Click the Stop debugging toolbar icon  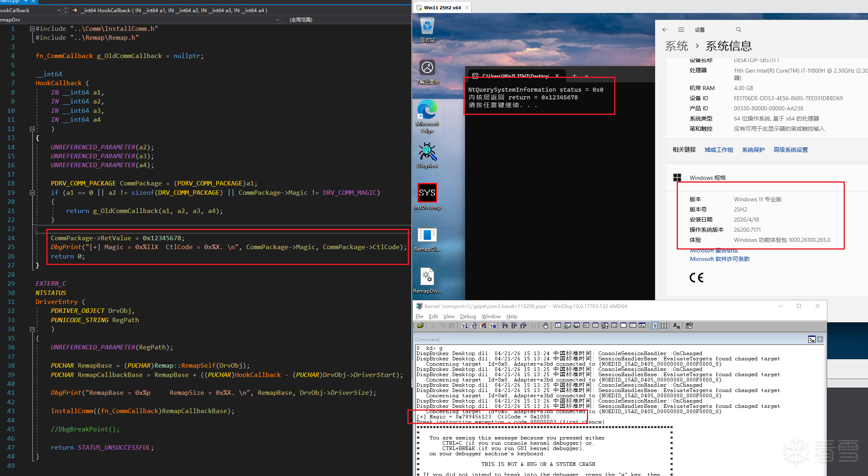coord(483,325)
